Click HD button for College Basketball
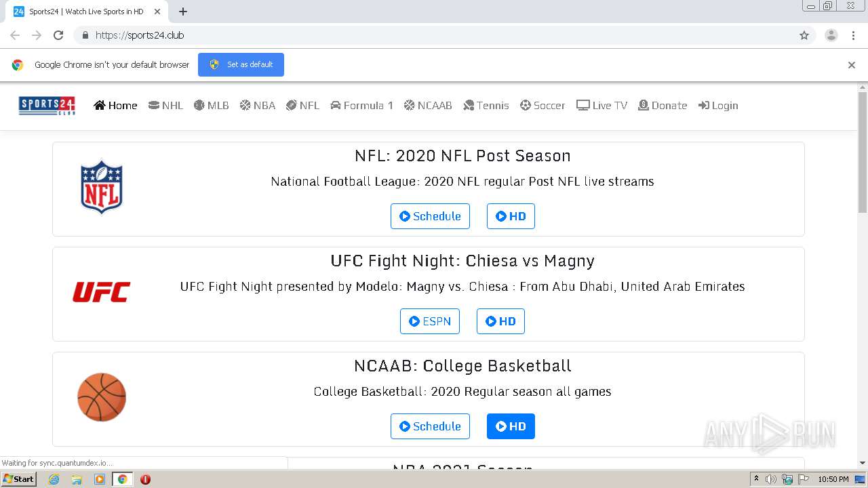 (x=511, y=426)
